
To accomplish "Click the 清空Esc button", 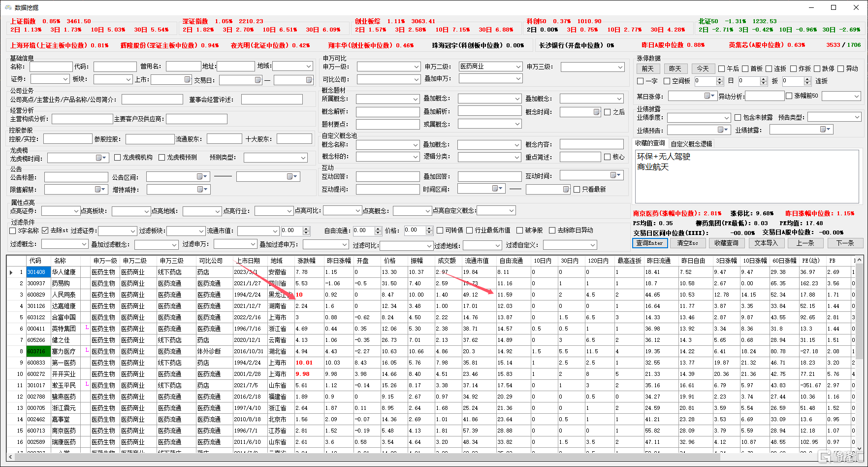I will tap(687, 243).
